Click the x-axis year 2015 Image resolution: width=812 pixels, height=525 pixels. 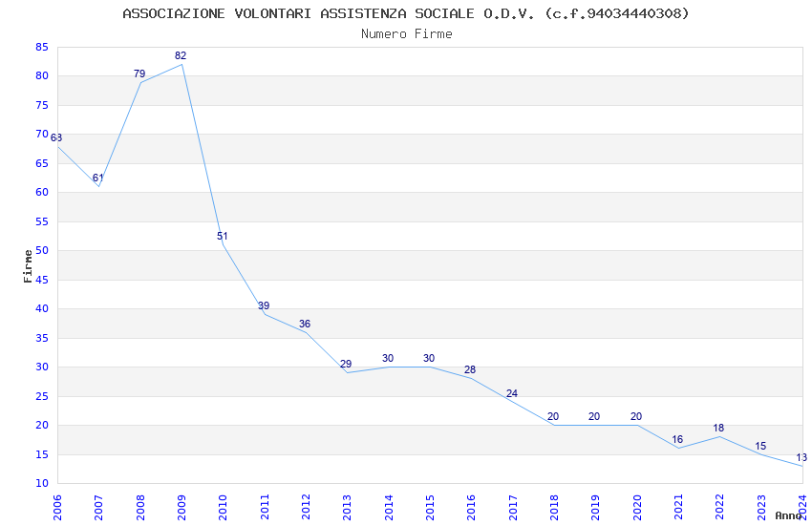coord(430,508)
